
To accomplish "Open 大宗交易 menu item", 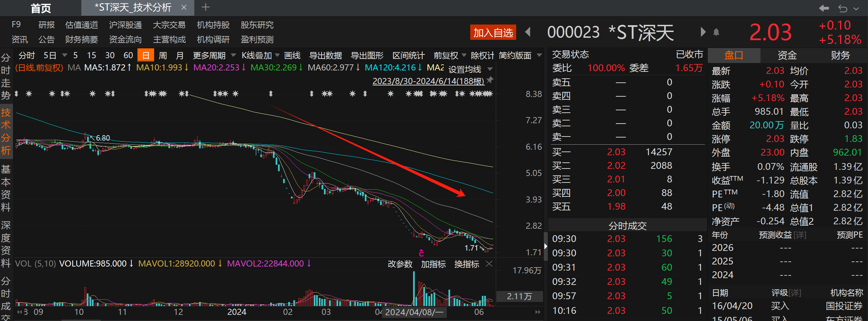I will [169, 25].
